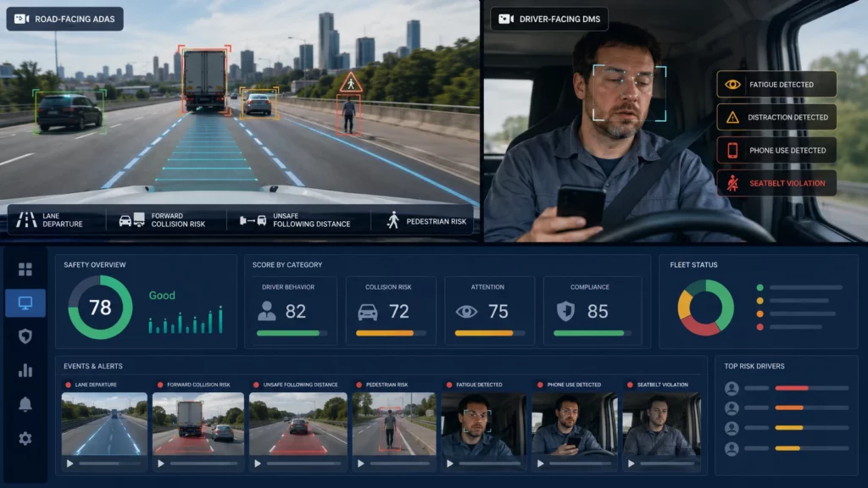Click the Seatbelt Violation icon
Screen dimensions: 868x488
point(732,183)
